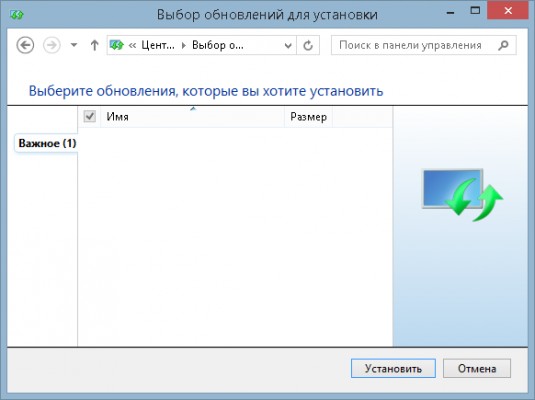Refresh the page with the reload icon
The image size is (535, 400).
coord(308,45)
